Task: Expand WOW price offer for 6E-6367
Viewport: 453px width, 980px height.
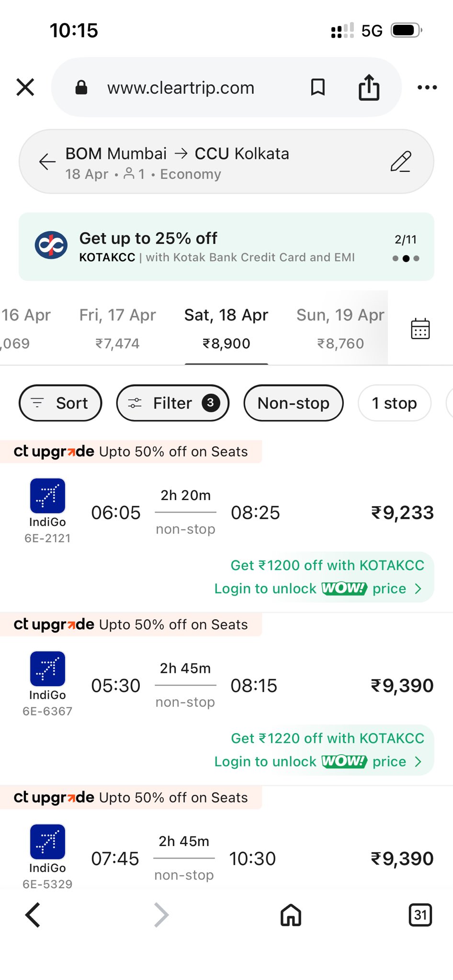Action: (x=318, y=761)
